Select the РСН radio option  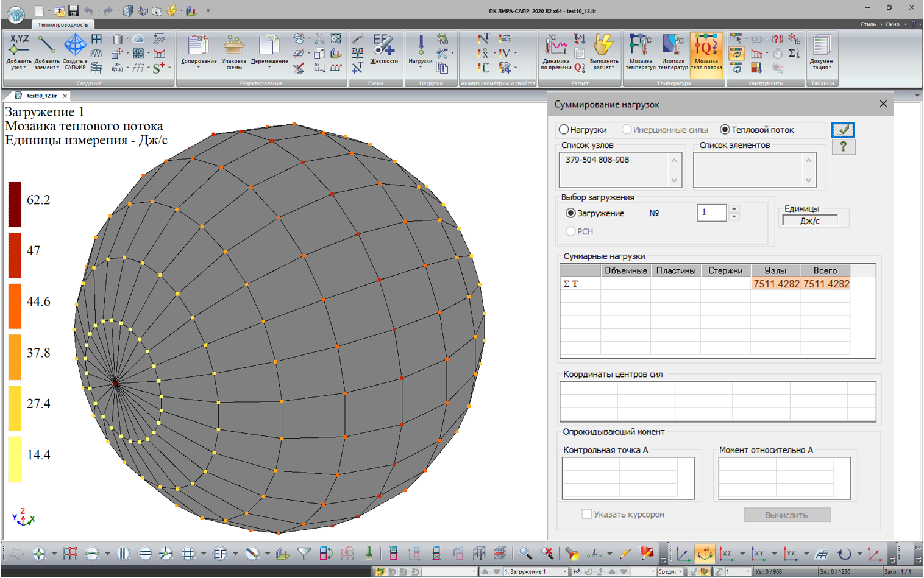pyautogui.click(x=570, y=231)
